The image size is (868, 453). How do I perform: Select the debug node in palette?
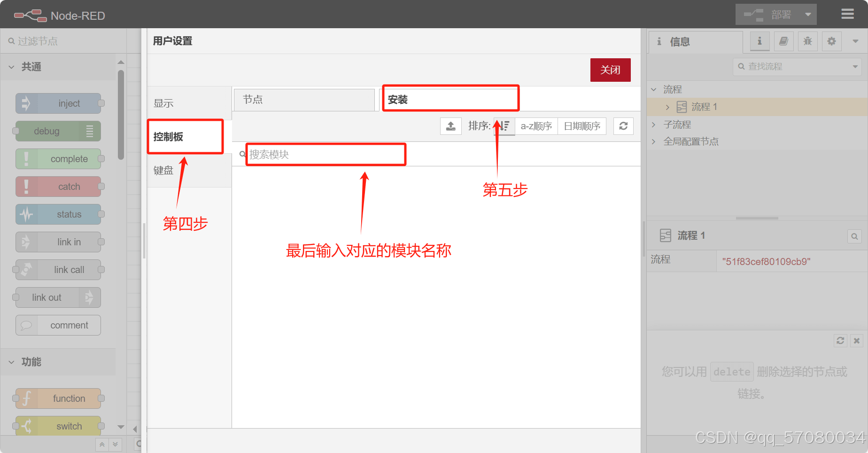pos(58,131)
